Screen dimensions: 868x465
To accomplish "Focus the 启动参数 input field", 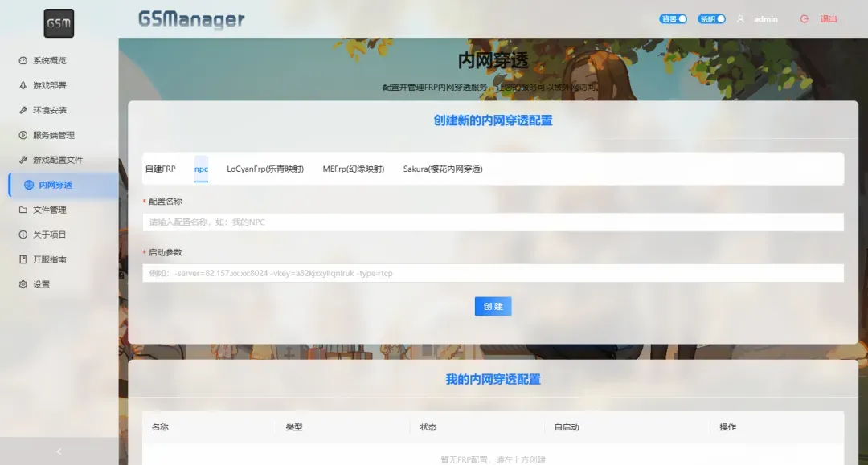I will tap(493, 272).
